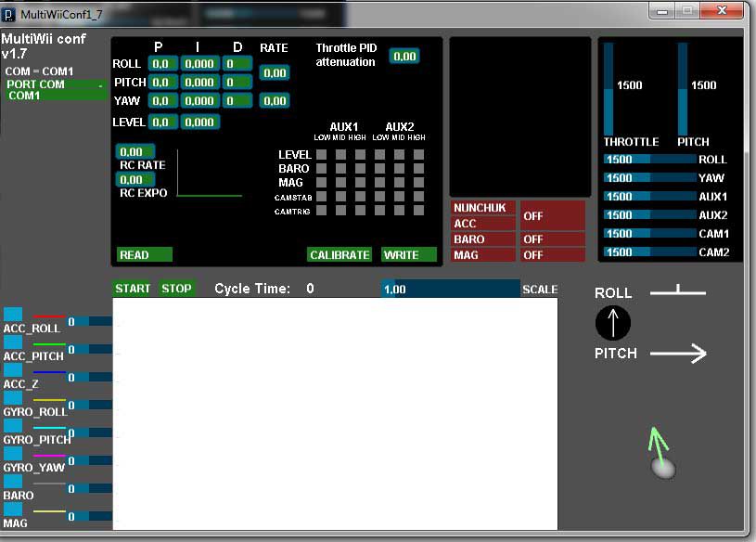Check MAG box under AUX2 MID
This screenshot has height=542, width=756.
coord(399,182)
